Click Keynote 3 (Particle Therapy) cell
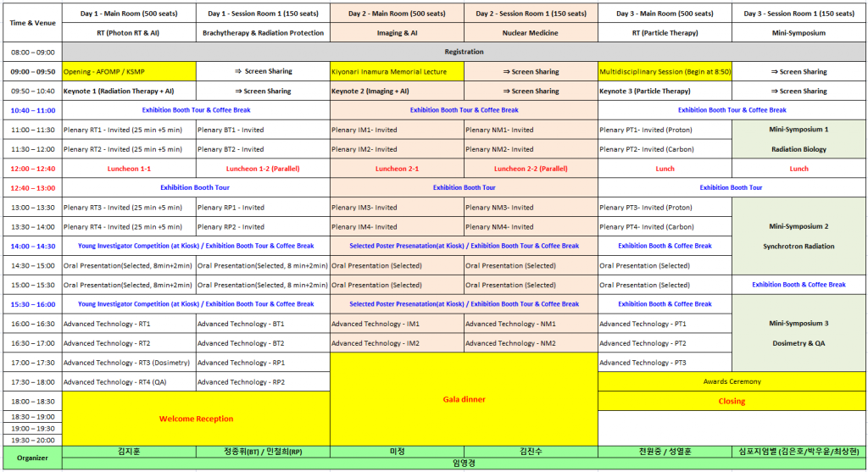 pos(665,91)
